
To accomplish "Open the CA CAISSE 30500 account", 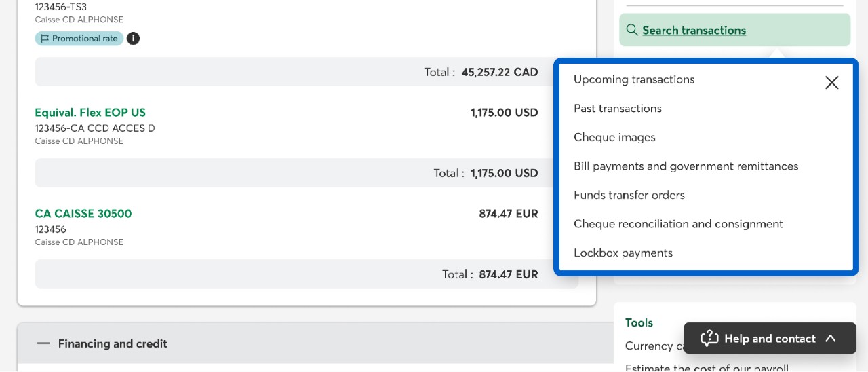I will 83,214.
